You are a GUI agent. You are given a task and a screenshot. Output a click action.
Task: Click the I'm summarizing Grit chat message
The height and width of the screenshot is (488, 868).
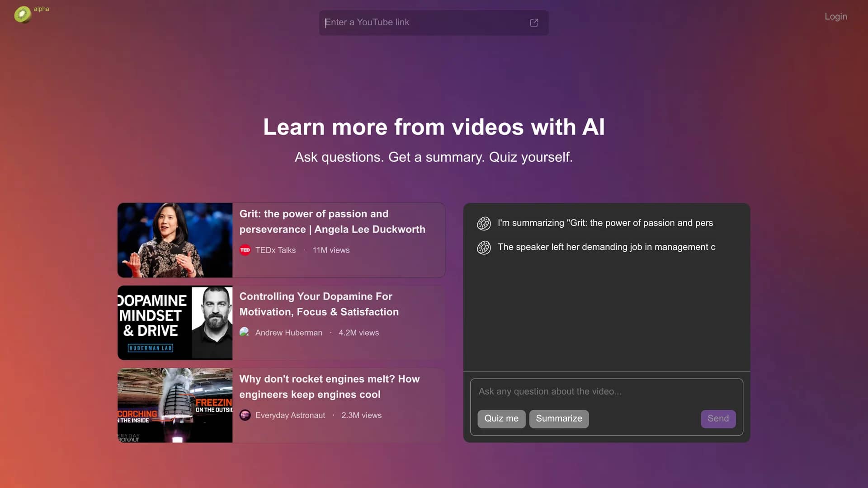(x=605, y=223)
